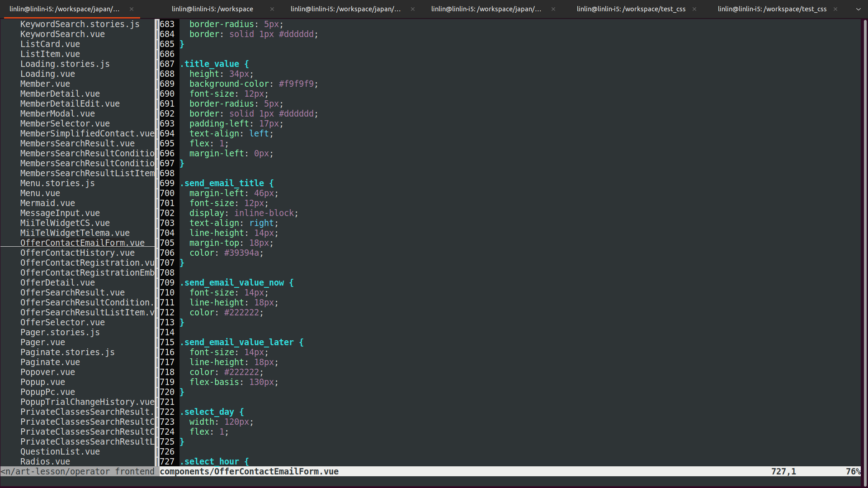Image resolution: width=868 pixels, height=488 pixels.
Task: Select KeywordSearch.vue in the file tree
Action: click(62, 34)
